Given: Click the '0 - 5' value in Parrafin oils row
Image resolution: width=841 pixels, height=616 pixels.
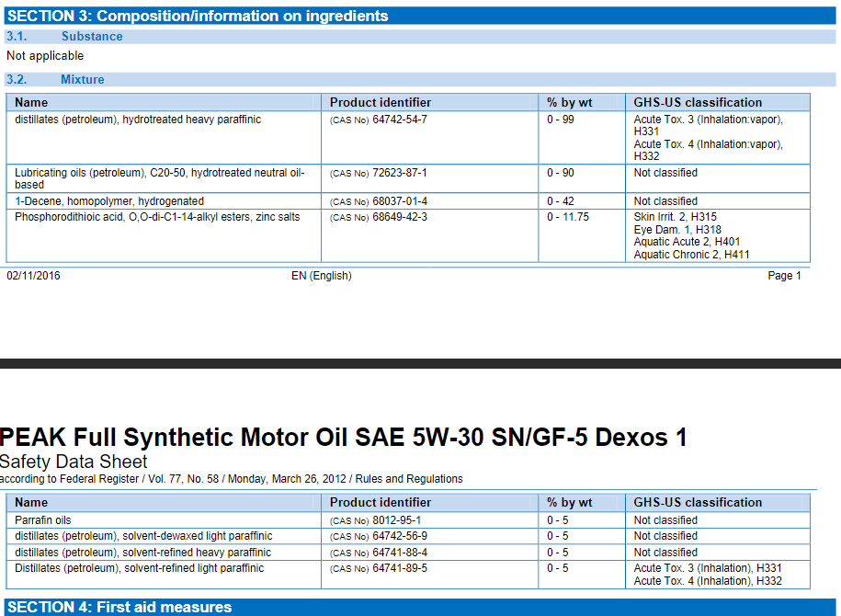Looking at the screenshot, I should [x=557, y=520].
